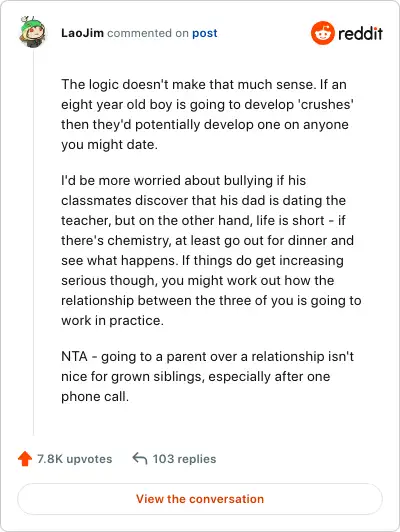Select the '7.8K upvotes' count

[x=75, y=459]
